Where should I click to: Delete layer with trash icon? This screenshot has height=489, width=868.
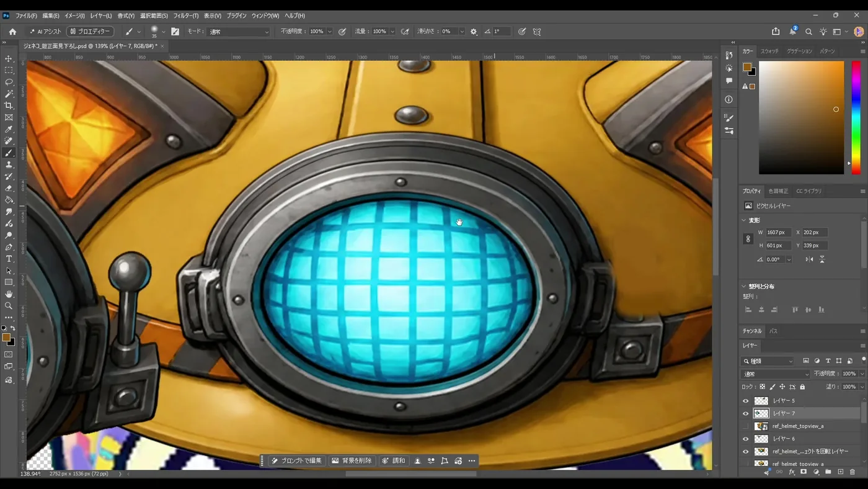[852, 472]
